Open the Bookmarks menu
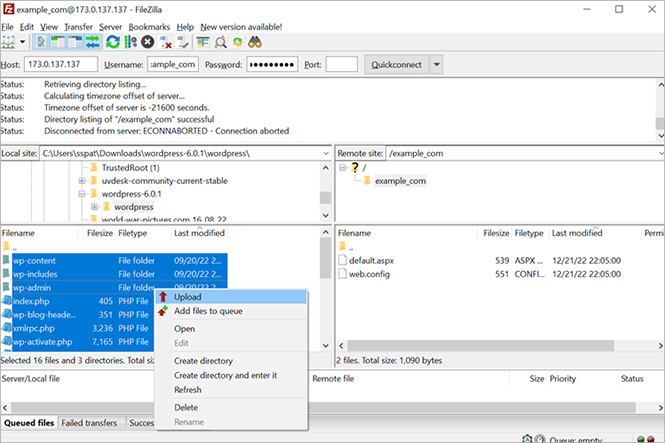Viewport: 665px width, 443px height. pyautogui.click(x=150, y=25)
